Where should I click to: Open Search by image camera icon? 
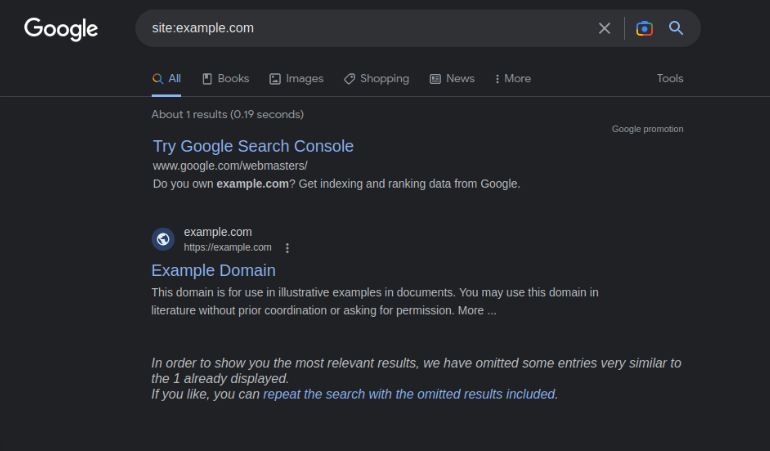[x=645, y=28]
